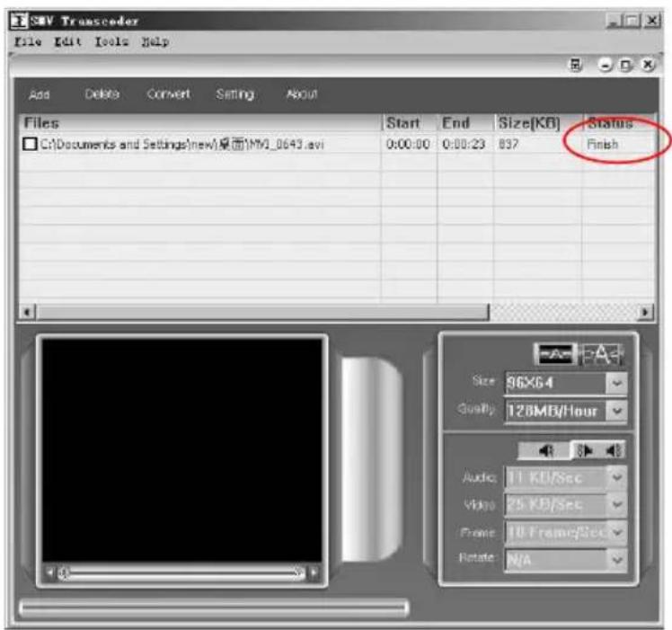The width and height of the screenshot is (672, 630).
Task: Expand the Video KB/Sec dropdown
Action: tap(616, 504)
